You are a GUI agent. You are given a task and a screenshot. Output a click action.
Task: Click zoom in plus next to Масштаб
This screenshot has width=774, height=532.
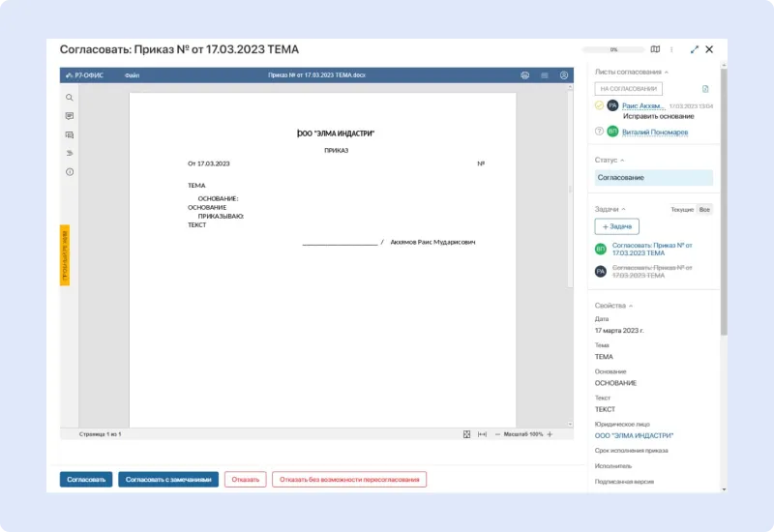[x=550, y=434]
